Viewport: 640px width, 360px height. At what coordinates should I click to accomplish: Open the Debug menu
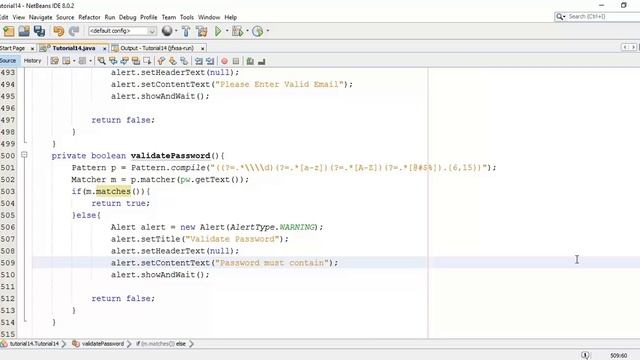coord(127,17)
